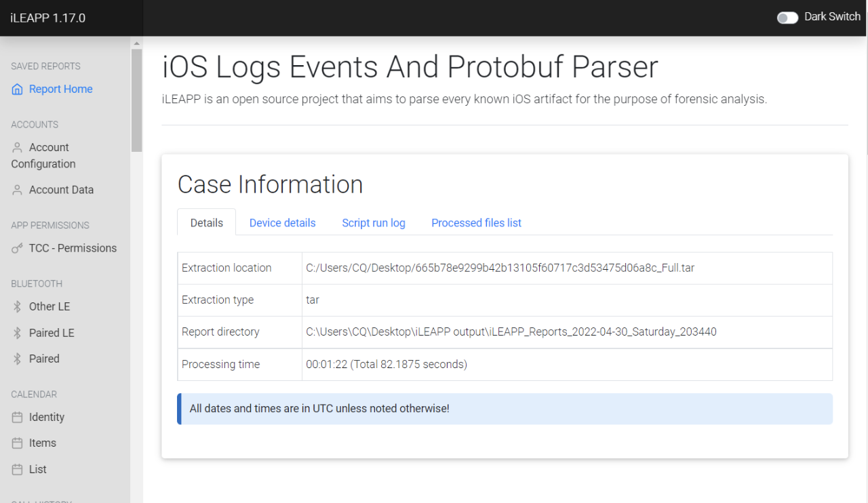Click the iLEAPP 1.17.0 brand title

pos(48,18)
